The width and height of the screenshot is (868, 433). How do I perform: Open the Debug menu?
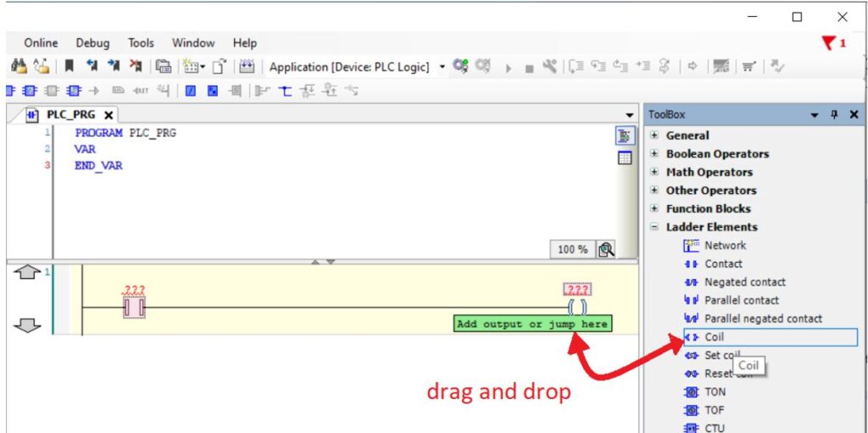92,43
